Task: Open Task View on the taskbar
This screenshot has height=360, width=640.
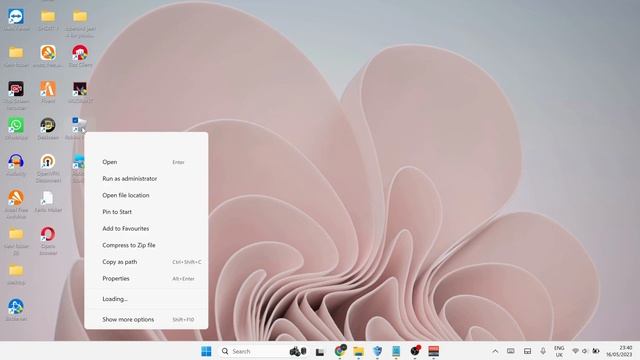Action: 320,351
